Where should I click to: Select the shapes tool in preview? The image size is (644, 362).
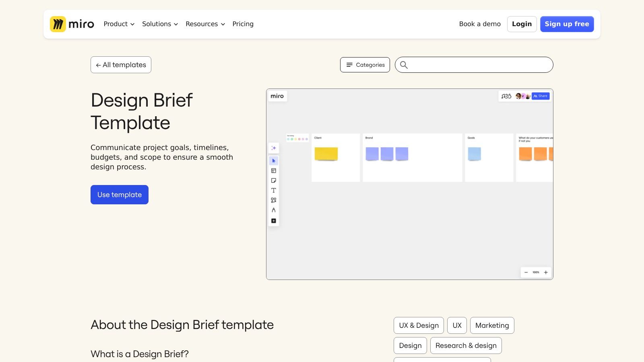(274, 200)
